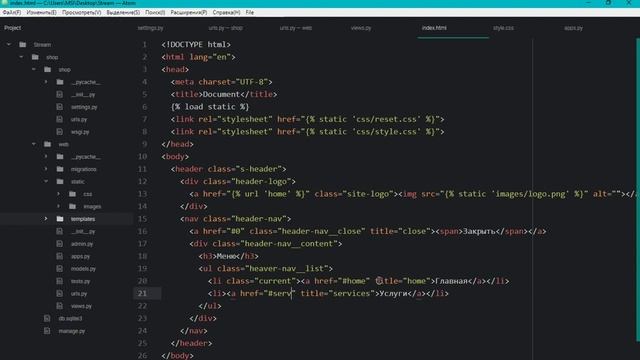The image size is (640, 360).
Task: Click the apps.py file icon in tree
Action: tap(60, 256)
